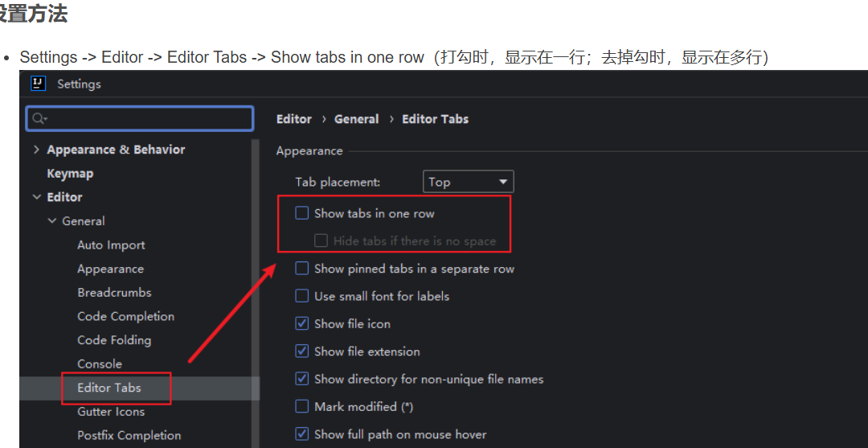The image size is (868, 448).
Task: Click the Settings window title text
Action: (x=79, y=84)
